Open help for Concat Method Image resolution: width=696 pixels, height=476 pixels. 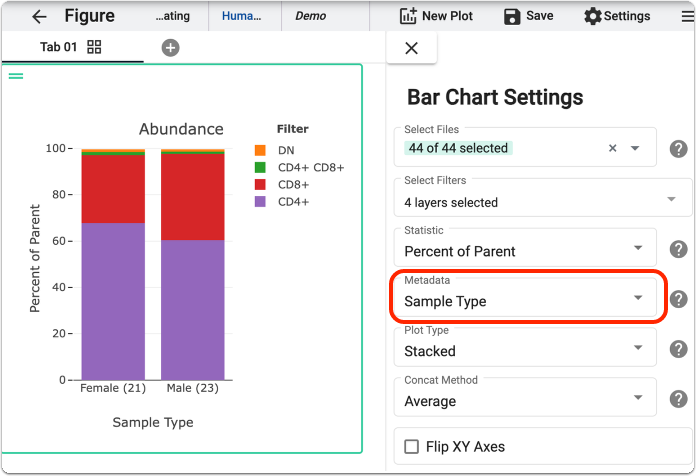[x=678, y=399]
